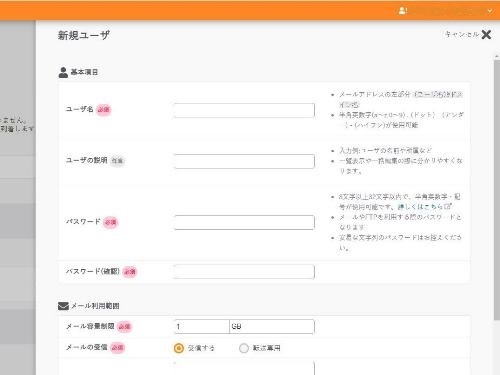
Task: Select the 転送専用 radio button
Action: [244, 348]
